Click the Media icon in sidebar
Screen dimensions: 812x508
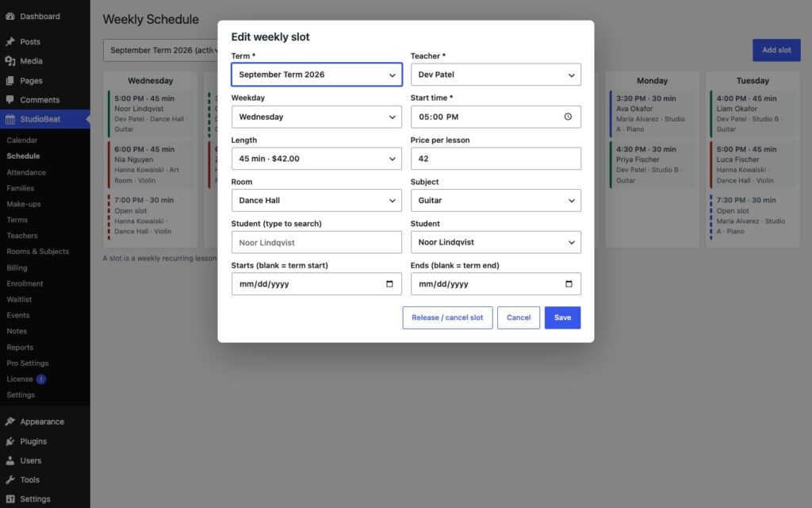click(10, 60)
